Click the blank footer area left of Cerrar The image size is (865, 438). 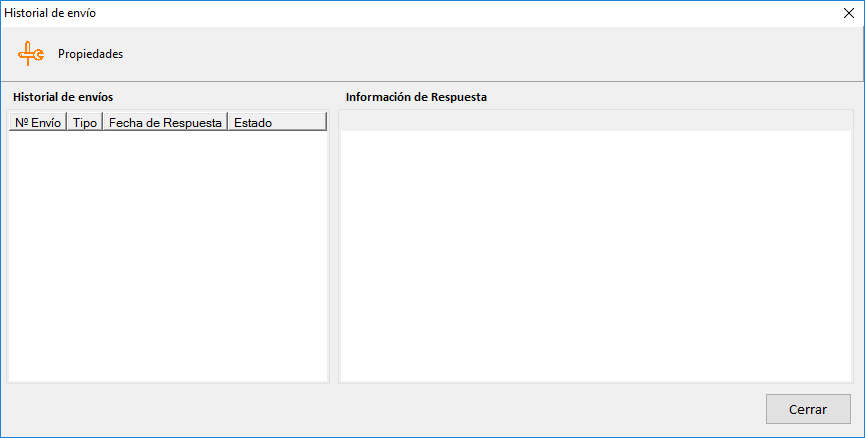pyautogui.click(x=400, y=409)
